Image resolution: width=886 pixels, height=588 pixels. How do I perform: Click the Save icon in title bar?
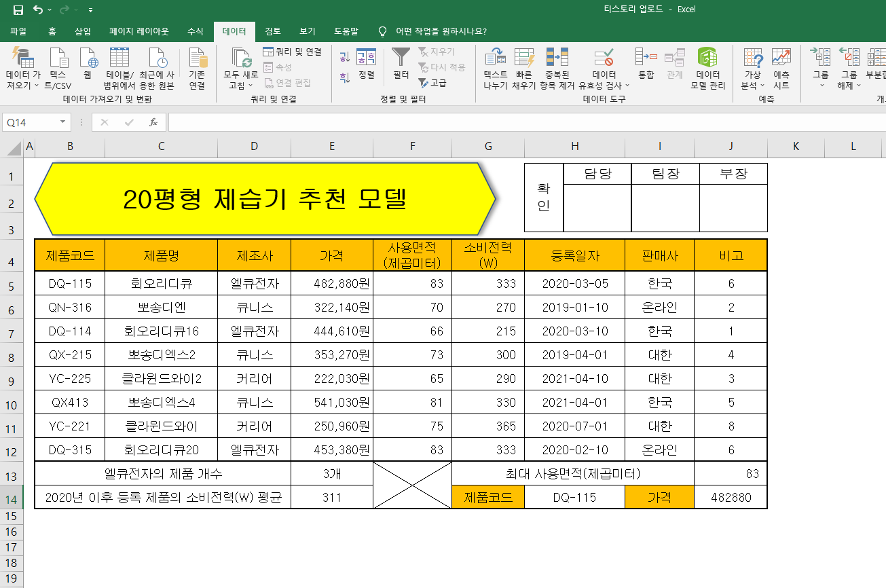(18, 10)
